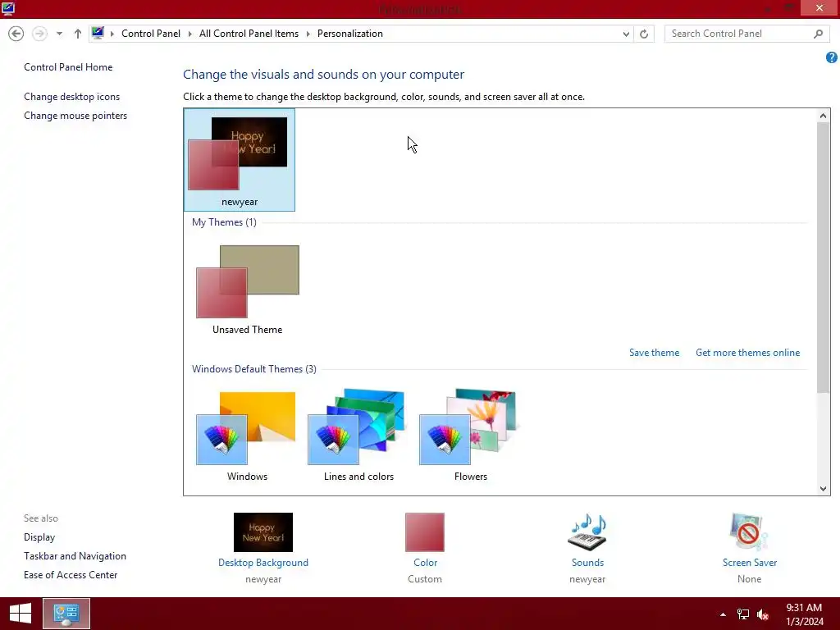840x630 pixels.
Task: Open the Color settings link
Action: [x=426, y=563]
